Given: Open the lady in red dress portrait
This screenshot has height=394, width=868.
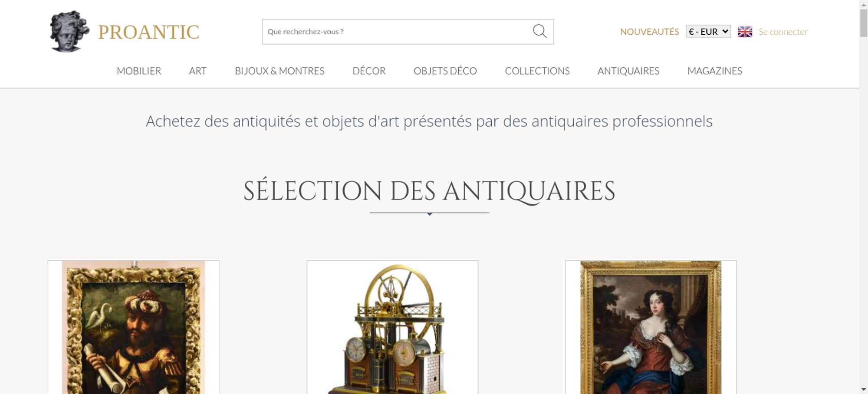Looking at the screenshot, I should pos(651,327).
